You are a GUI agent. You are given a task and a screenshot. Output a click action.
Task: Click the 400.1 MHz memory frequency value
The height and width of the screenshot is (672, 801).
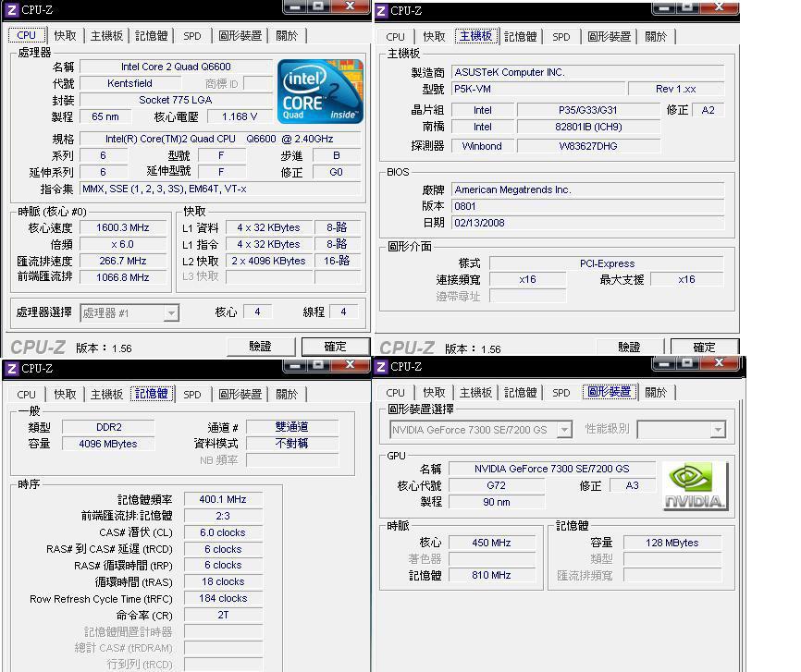click(x=223, y=499)
